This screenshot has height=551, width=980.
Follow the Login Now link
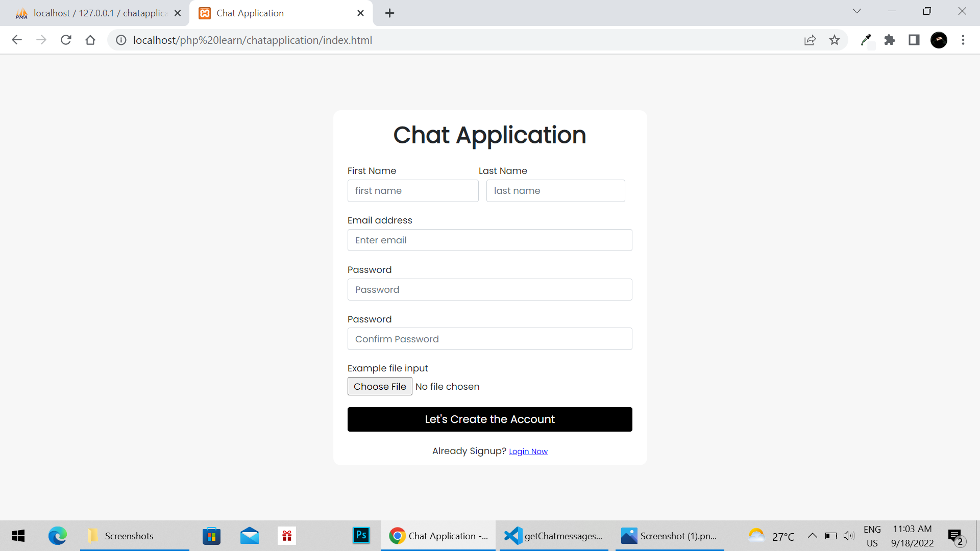528,452
